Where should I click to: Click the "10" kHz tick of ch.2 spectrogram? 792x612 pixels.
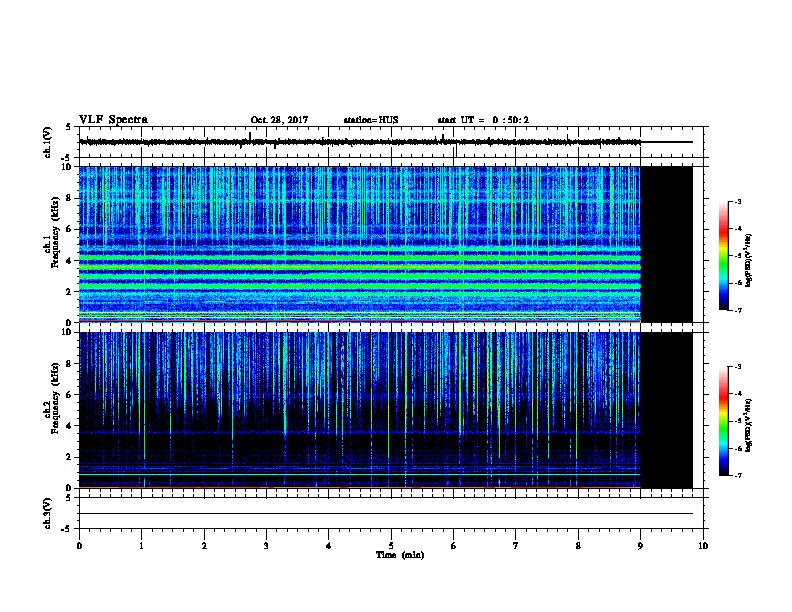(69, 332)
